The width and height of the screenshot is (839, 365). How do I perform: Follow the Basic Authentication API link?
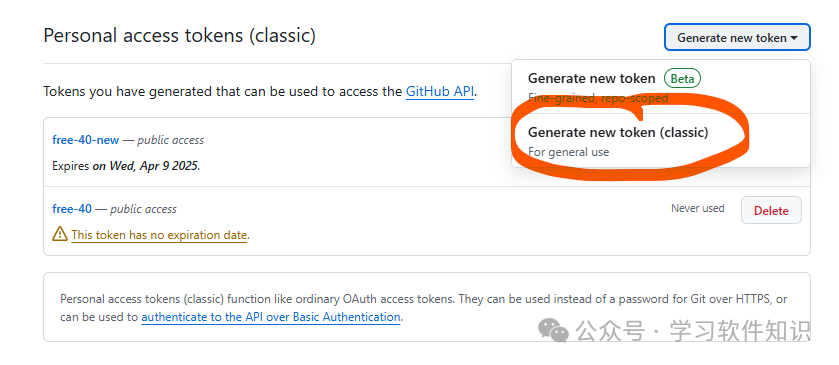tap(271, 317)
